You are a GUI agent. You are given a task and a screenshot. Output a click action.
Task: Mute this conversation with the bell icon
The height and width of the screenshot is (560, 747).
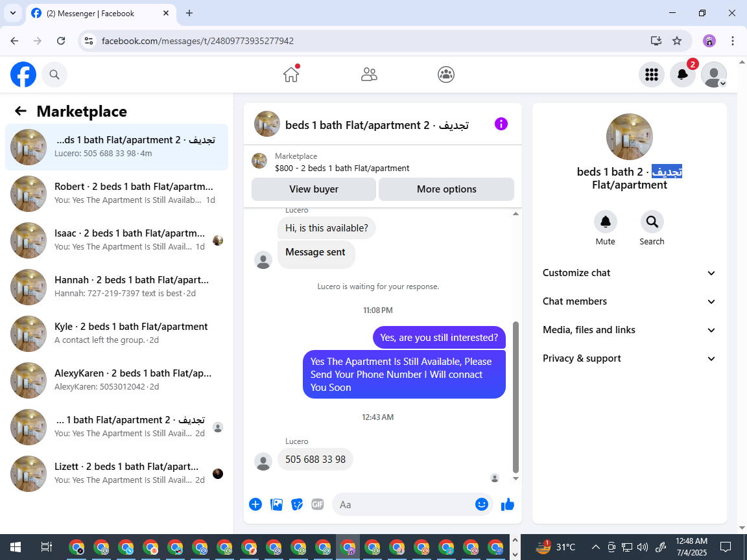(606, 222)
